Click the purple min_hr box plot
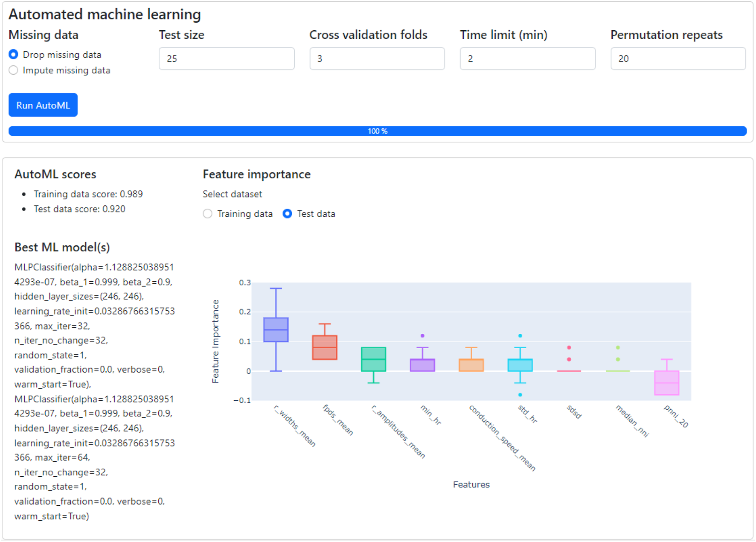Viewport: 756px width, 542px height. (x=422, y=365)
